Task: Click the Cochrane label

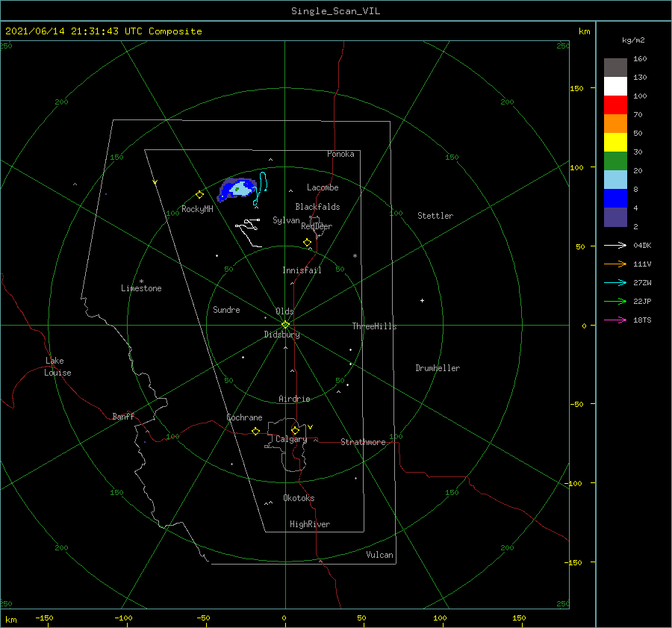Action: [244, 417]
